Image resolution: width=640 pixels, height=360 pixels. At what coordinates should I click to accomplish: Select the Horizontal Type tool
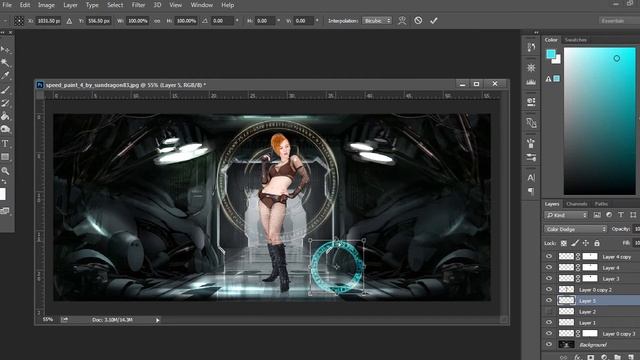point(5,144)
